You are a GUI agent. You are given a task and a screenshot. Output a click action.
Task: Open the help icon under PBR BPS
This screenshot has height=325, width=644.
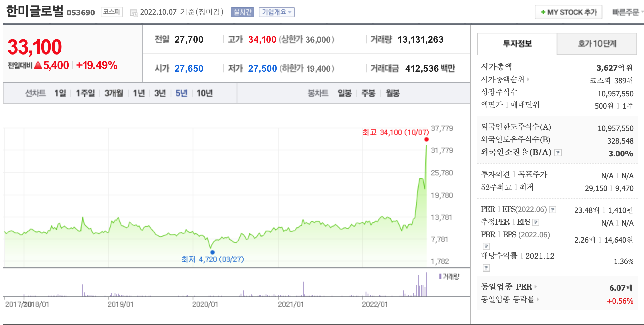pos(486,246)
